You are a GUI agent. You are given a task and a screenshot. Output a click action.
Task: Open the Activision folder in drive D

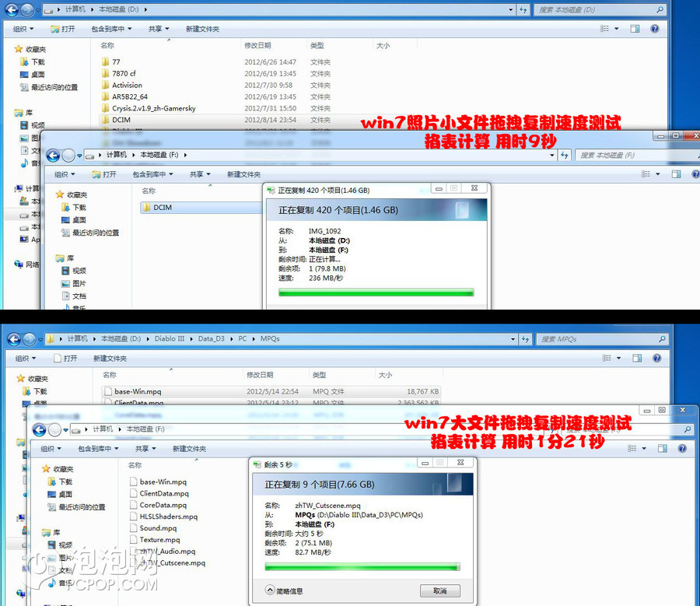[127, 85]
